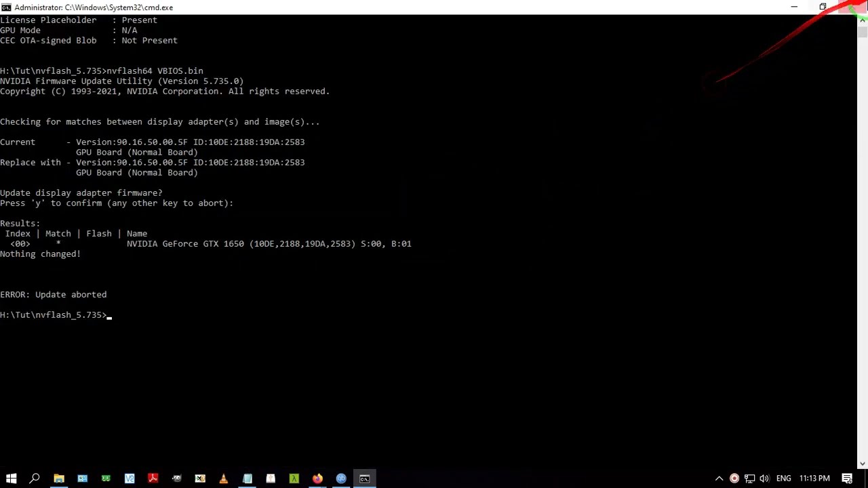Click the 'Press y to confirm' line

[117, 203]
